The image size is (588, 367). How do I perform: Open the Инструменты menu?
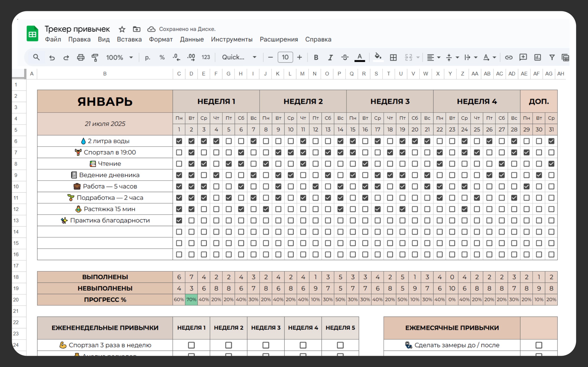point(232,39)
